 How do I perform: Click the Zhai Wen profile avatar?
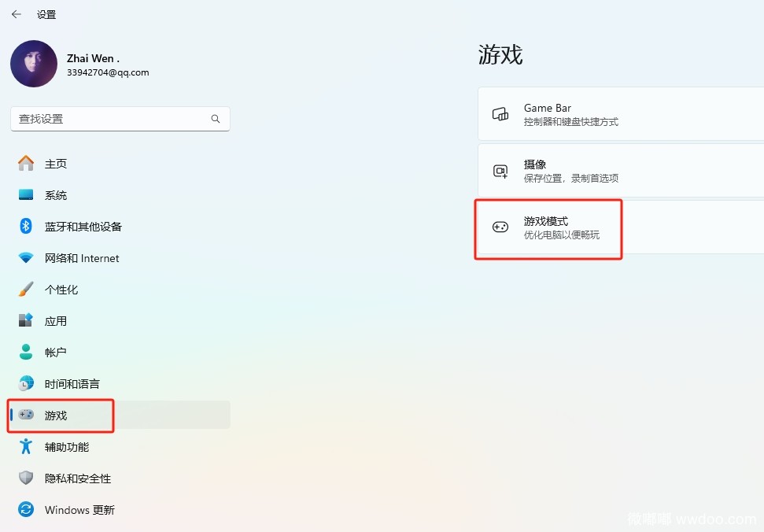[34, 64]
